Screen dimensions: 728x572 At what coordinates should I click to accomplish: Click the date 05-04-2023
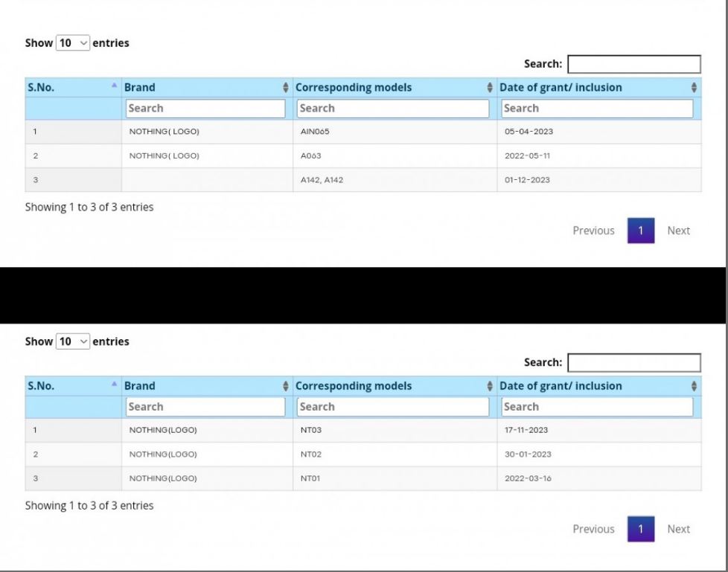point(529,132)
